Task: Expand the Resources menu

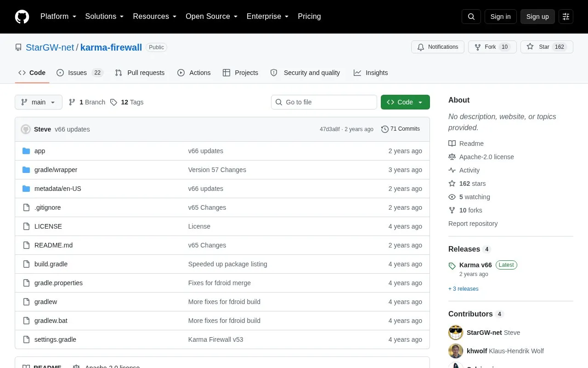Action: coord(155,17)
